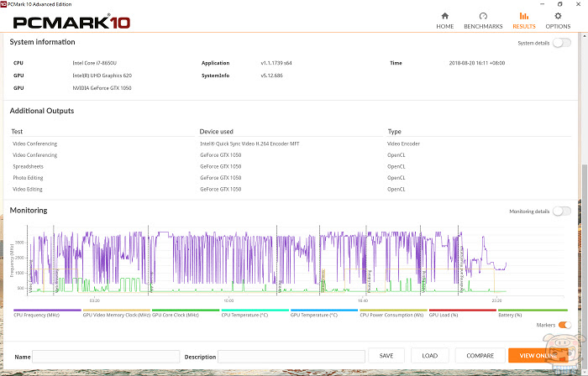The width and height of the screenshot is (588, 376).
Task: Click the CPU Power Consumption legend swatch
Action: [393, 310]
